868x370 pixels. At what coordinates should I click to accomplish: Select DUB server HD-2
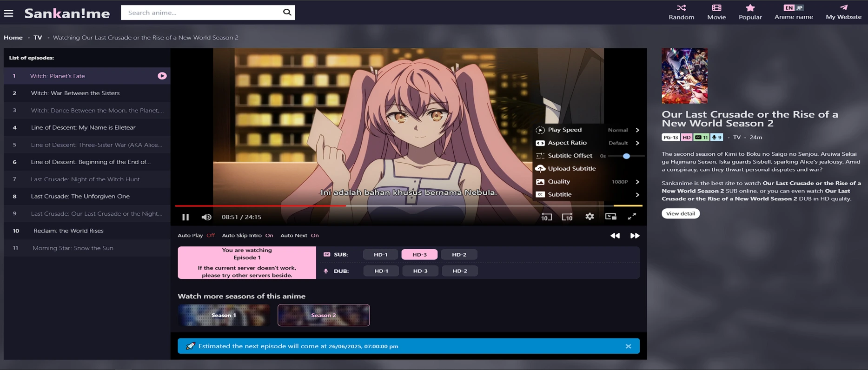coord(460,271)
